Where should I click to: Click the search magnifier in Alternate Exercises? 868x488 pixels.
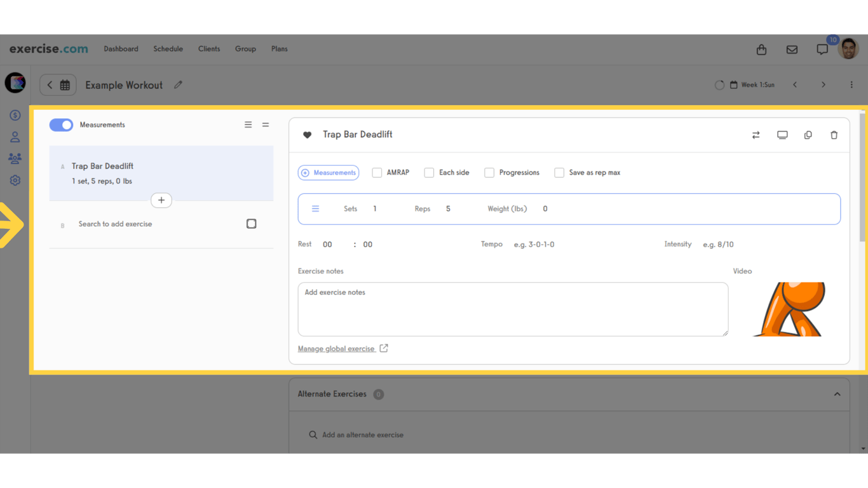point(313,435)
